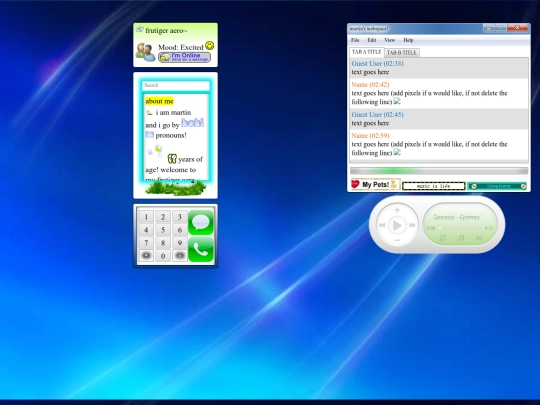Click Name (02:42) sender name
This screenshot has width=540, height=405.
(370, 84)
